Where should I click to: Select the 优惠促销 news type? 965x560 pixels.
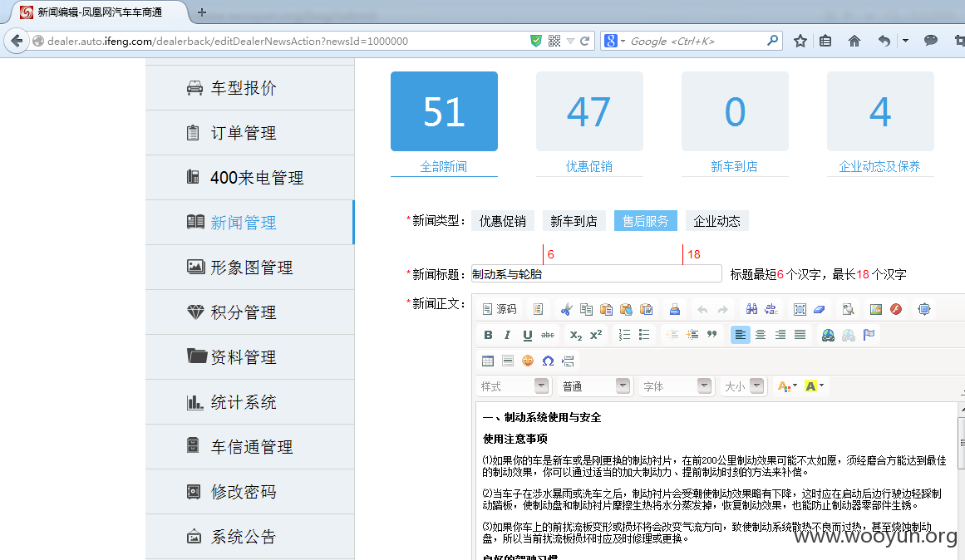503,221
